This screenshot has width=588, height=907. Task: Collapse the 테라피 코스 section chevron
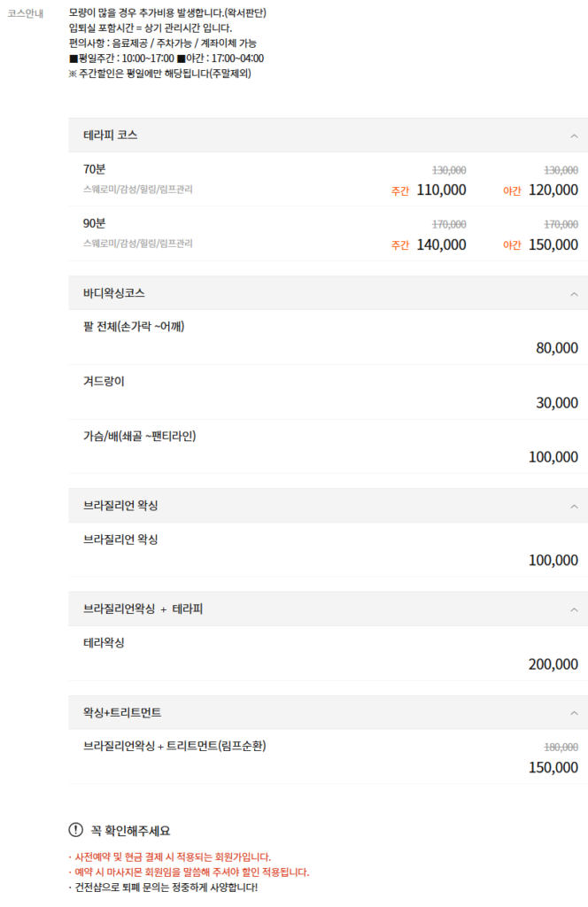click(575, 135)
